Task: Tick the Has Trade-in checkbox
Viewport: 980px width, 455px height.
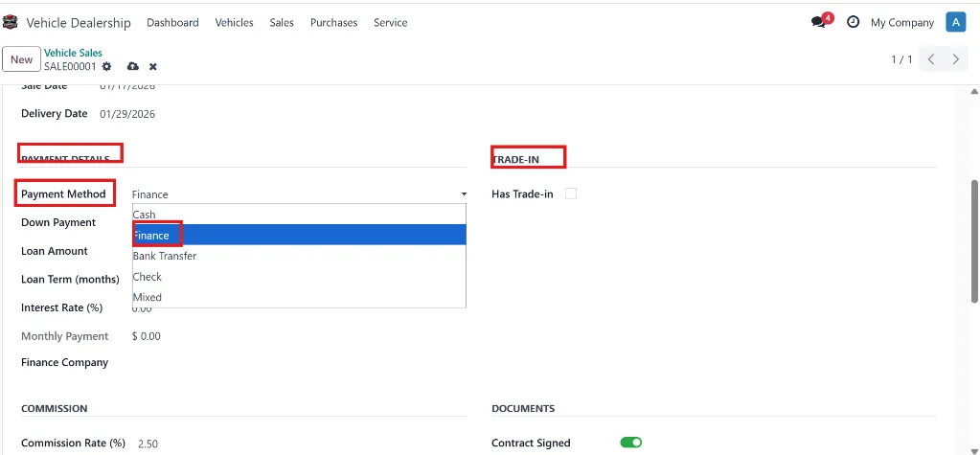Action: (571, 193)
